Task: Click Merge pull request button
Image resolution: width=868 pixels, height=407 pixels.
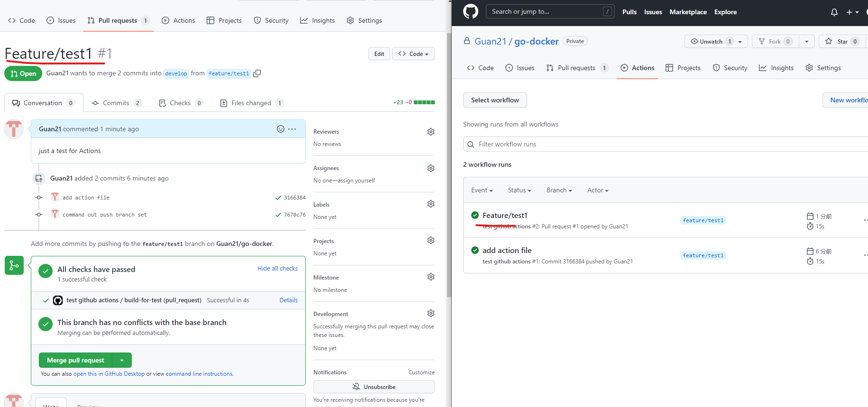Action: pos(75,360)
